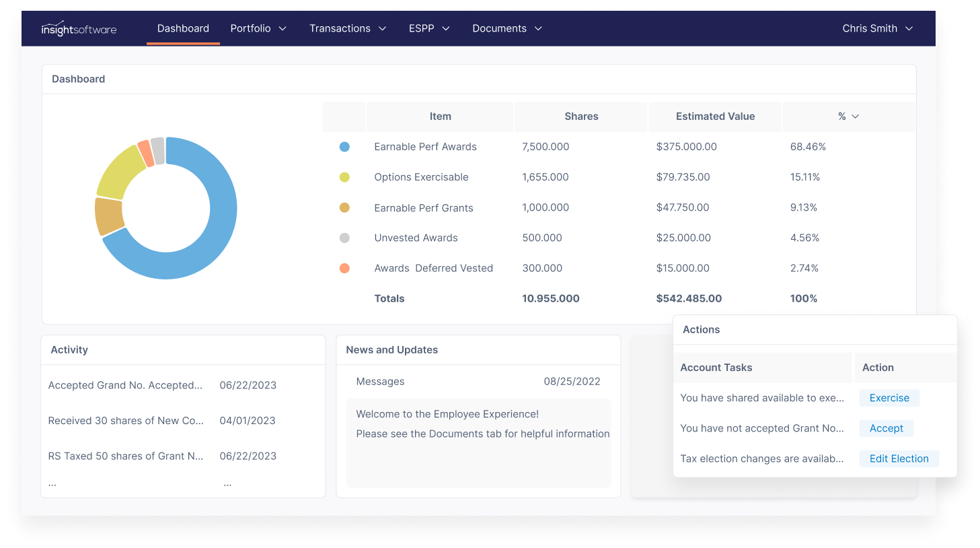Open the Portfolio dropdown
Screen dimensions: 980x548
click(x=258, y=28)
